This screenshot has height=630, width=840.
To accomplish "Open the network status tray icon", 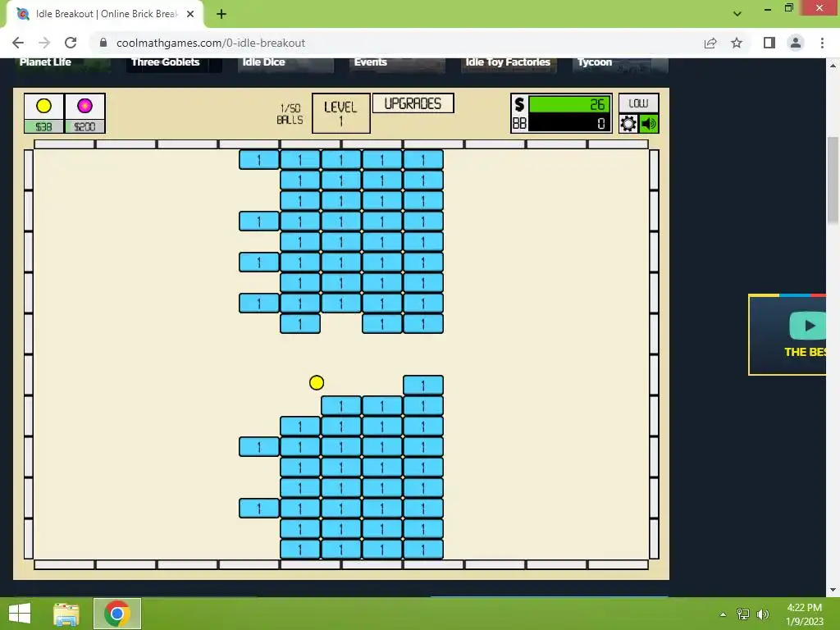I will (743, 614).
